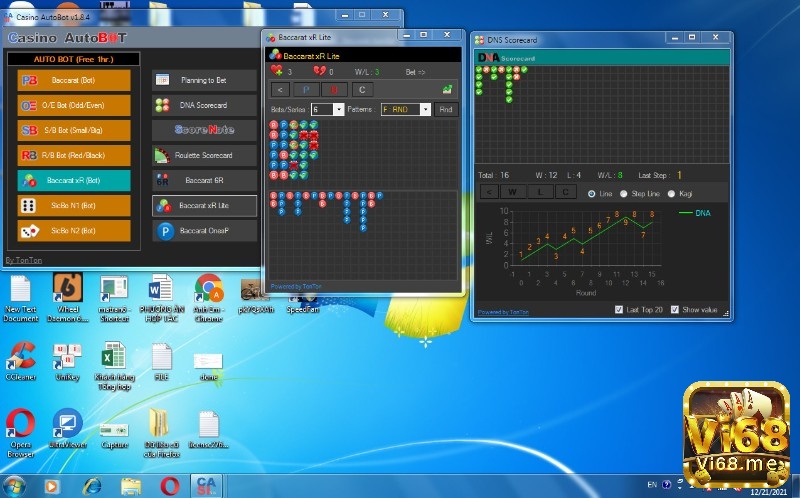Open Wheel Daemon desktop shortcut

(67, 298)
